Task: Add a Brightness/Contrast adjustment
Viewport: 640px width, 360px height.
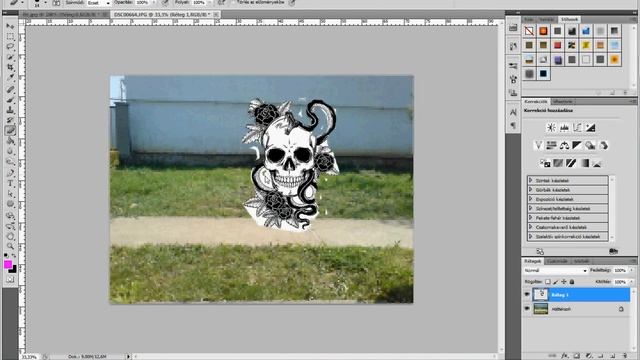Action: pos(551,128)
